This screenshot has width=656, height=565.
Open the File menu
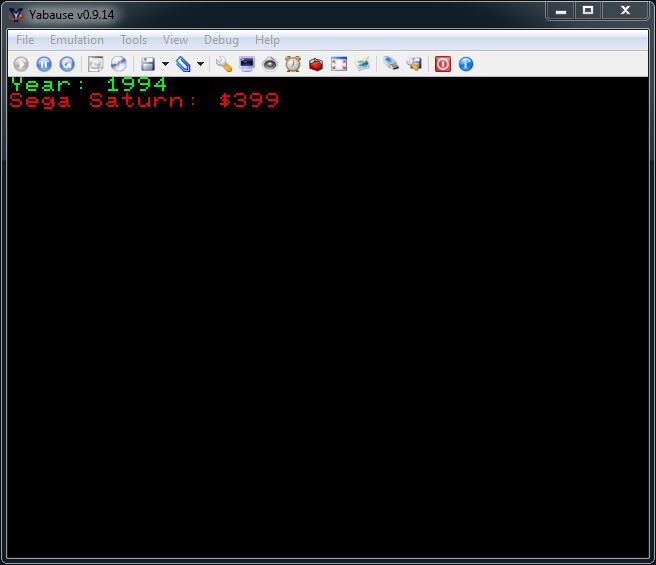(25, 40)
